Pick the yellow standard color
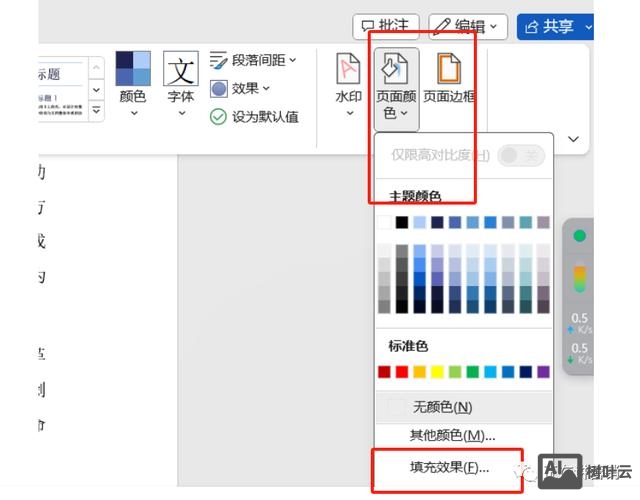The height and width of the screenshot is (500, 640). click(x=437, y=372)
